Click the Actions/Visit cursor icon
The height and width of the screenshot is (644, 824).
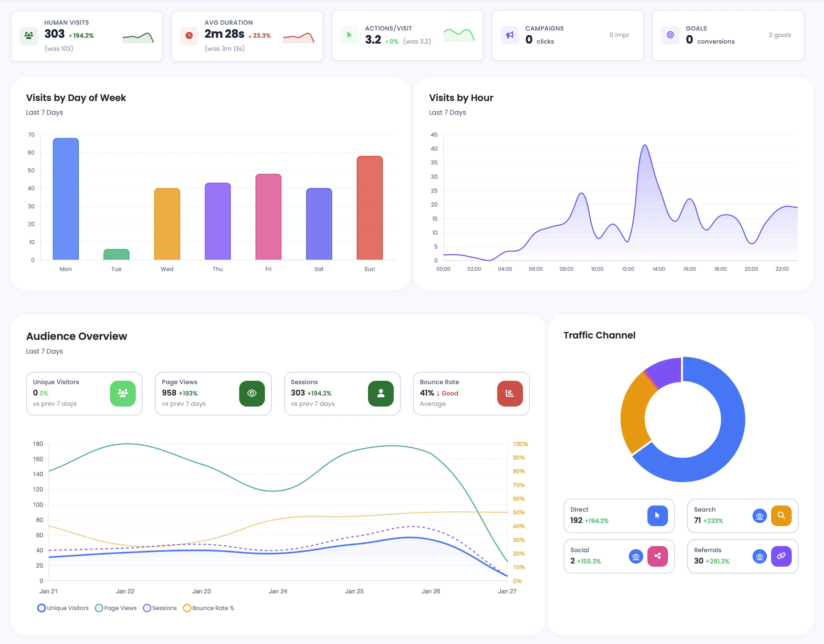pos(349,35)
